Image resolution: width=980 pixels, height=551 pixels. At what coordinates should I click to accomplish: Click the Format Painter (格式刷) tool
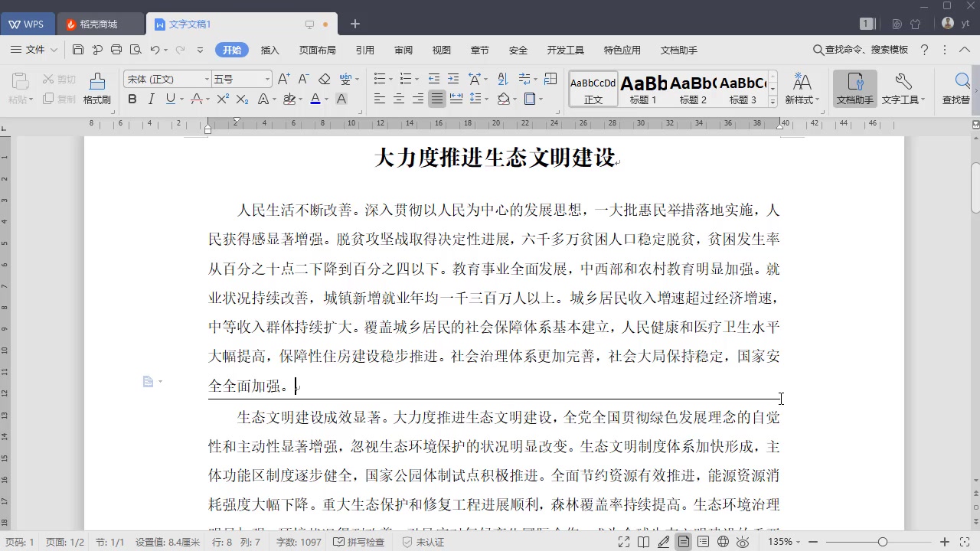coord(97,89)
